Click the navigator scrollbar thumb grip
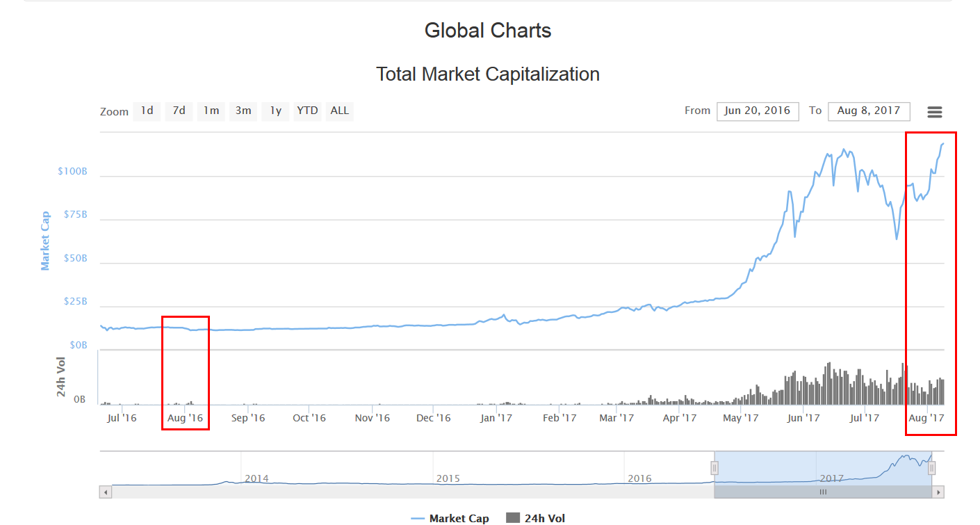980x525 pixels. click(x=823, y=492)
